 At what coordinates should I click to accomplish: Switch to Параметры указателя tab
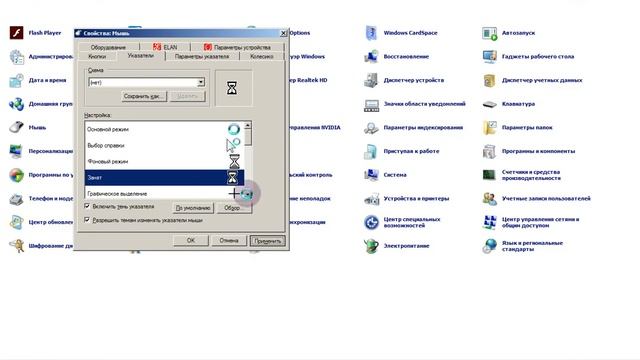click(x=202, y=57)
